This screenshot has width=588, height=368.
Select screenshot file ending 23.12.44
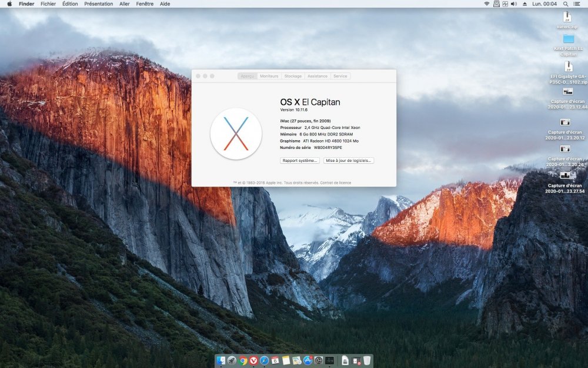567,98
